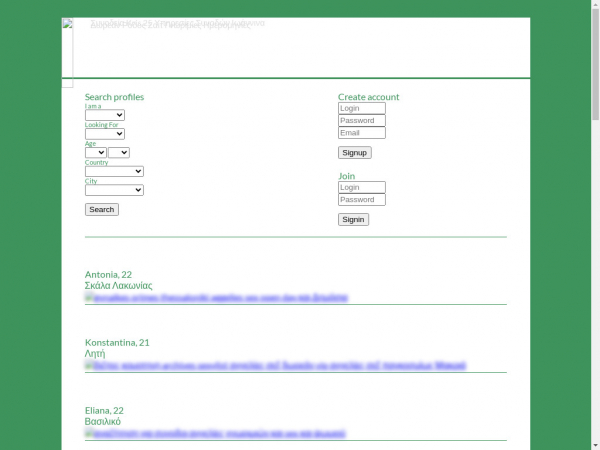Focus the Create account Login field
Screen dimensions: 600x450
click(x=362, y=108)
